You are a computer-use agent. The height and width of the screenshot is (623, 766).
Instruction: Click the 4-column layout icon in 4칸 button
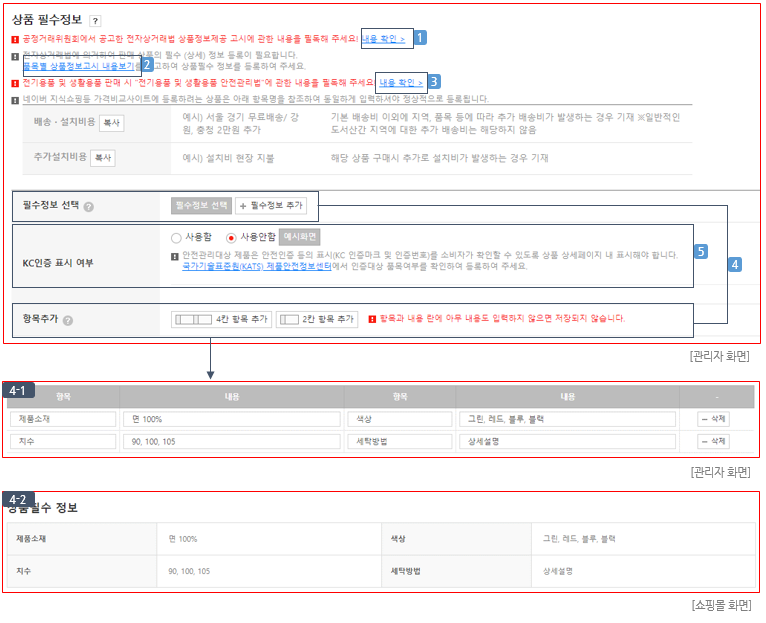coord(193,320)
